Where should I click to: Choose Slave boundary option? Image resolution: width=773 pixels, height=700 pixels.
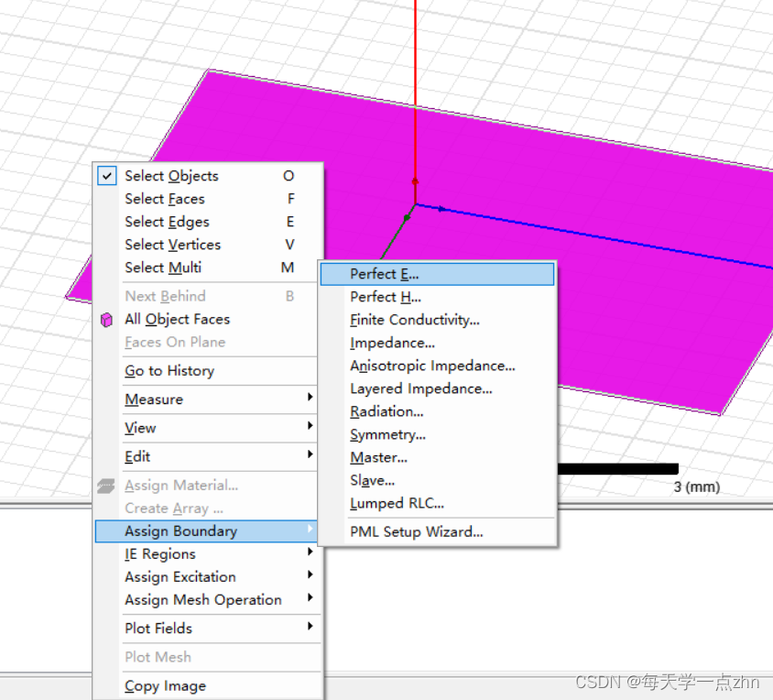pos(437,480)
